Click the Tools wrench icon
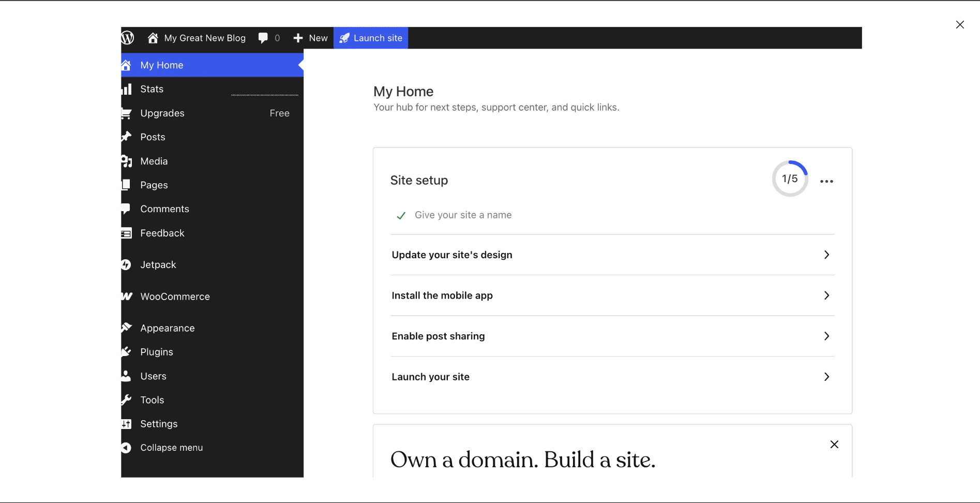Screen dimensions: 980x503 [126, 400]
